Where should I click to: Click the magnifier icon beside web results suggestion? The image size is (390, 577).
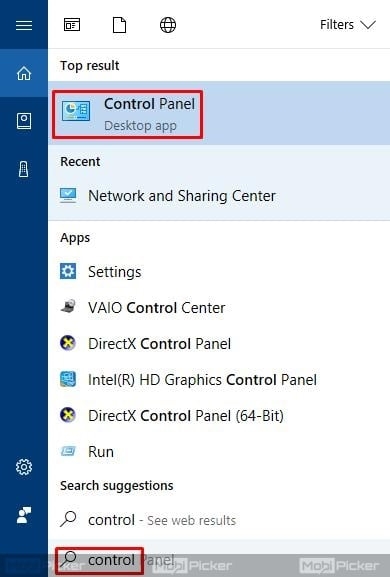click(68, 519)
